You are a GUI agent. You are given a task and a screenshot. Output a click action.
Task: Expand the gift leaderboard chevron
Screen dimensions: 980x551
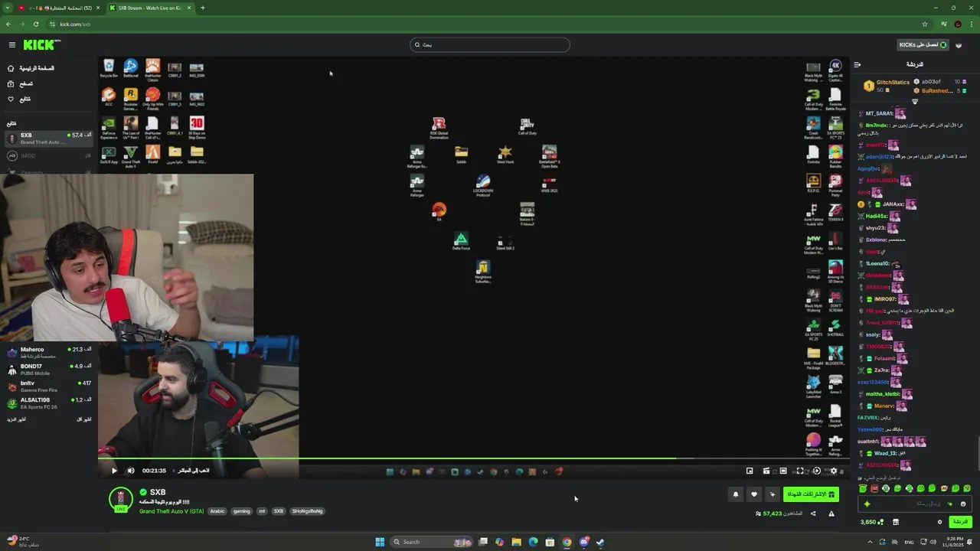915,101
